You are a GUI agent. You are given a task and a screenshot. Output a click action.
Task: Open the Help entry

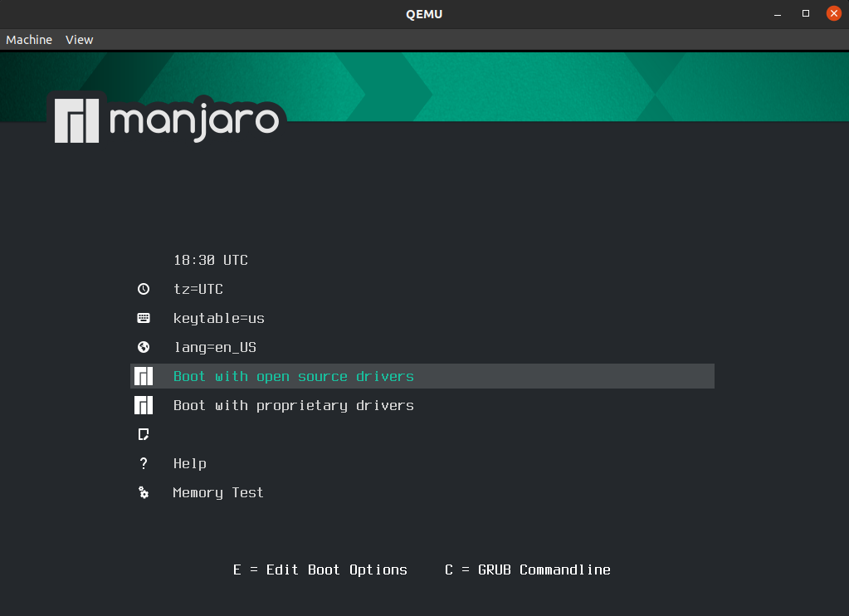tap(190, 463)
